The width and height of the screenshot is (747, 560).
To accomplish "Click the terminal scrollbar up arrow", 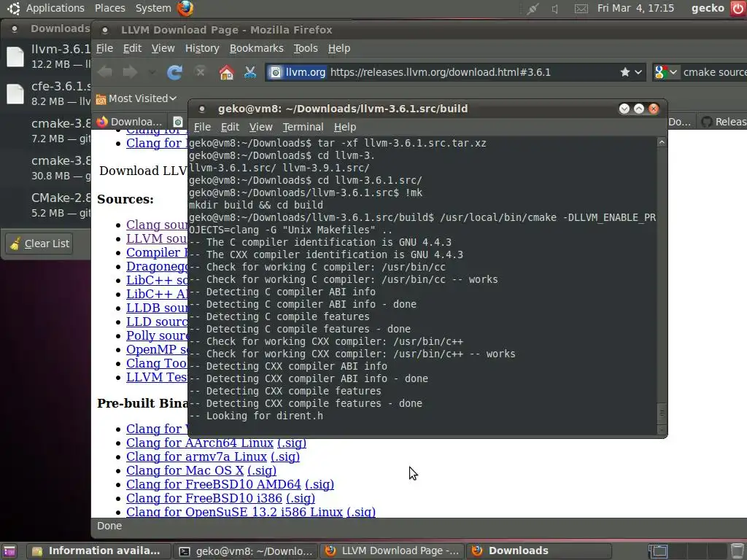I will 661,142.
